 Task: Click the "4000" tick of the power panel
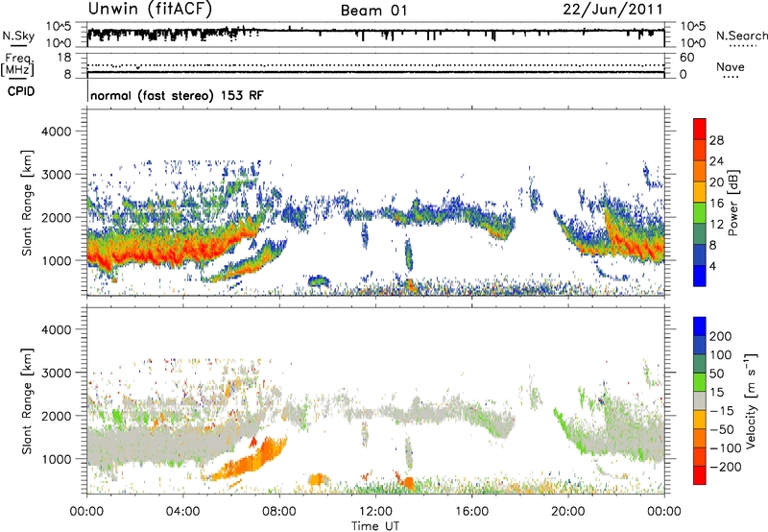point(56,132)
